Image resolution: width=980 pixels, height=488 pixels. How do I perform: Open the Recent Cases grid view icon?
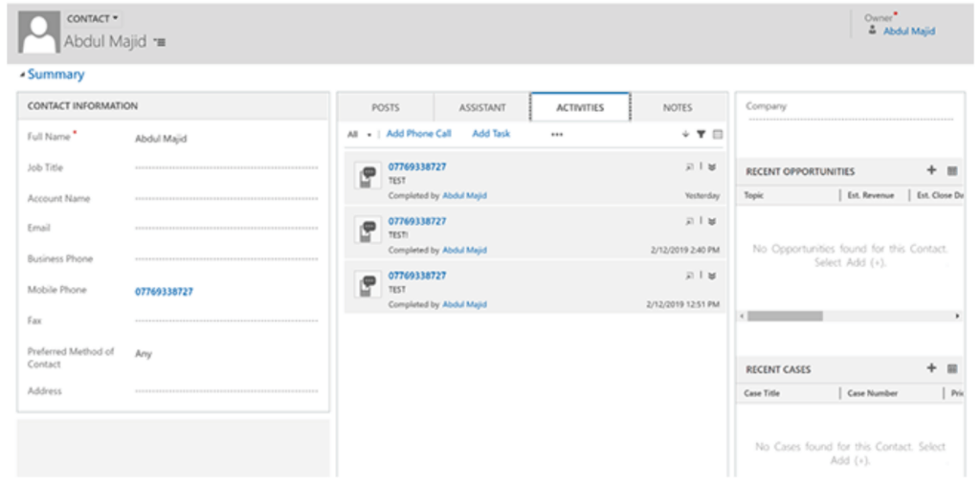point(952,369)
